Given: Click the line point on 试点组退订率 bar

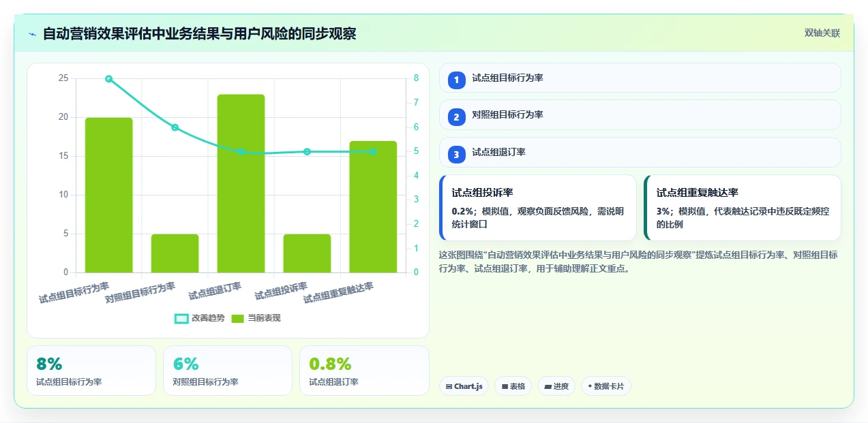Looking at the screenshot, I should coord(241,152).
